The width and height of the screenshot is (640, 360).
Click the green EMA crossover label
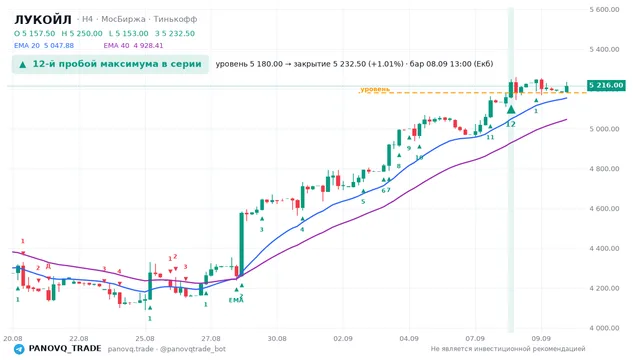point(236,300)
